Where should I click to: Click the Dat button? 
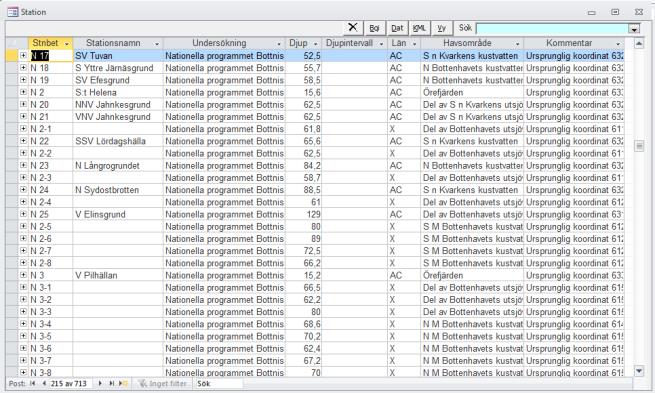397,28
